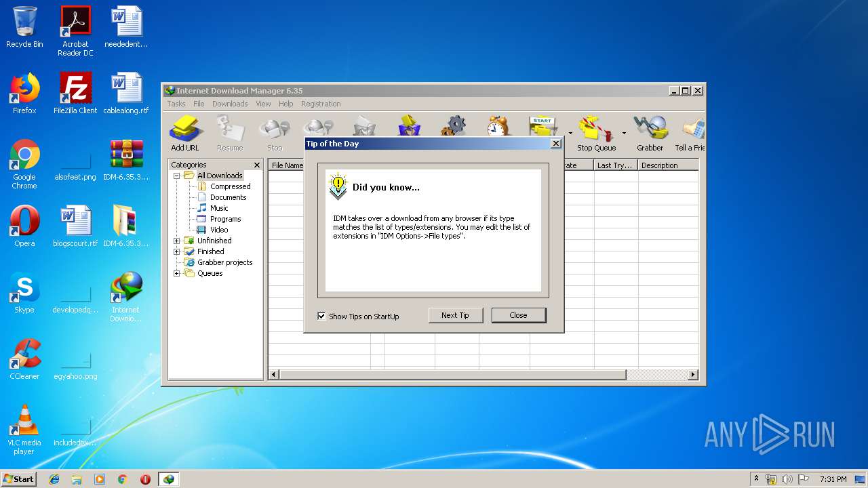Open the Start Queue dropdown arrow

pos(570,134)
